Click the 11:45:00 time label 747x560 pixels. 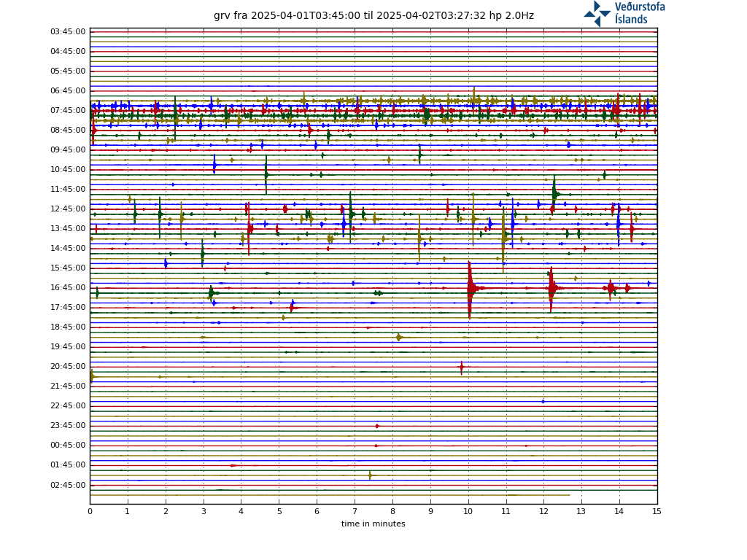[68, 189]
